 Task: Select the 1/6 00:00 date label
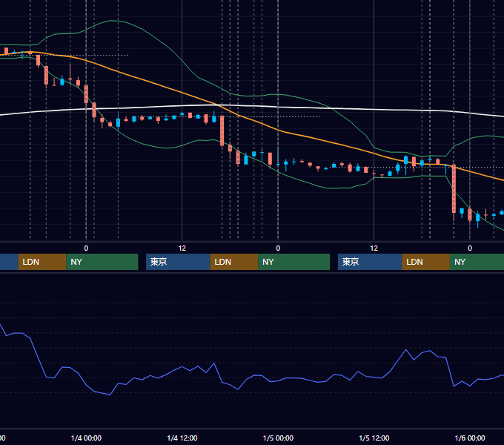click(x=470, y=438)
